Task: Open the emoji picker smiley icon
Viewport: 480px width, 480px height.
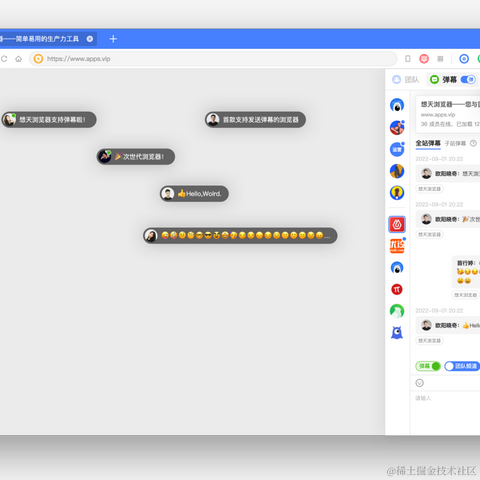Action: [x=420, y=383]
